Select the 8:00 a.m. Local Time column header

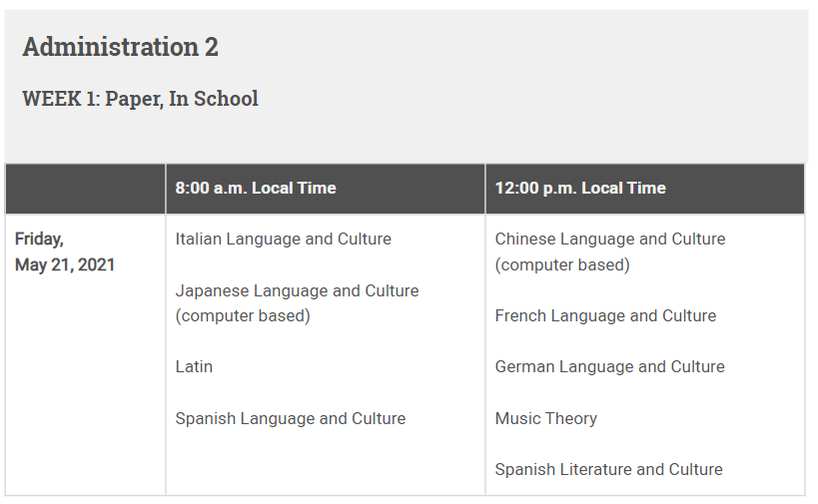256,188
